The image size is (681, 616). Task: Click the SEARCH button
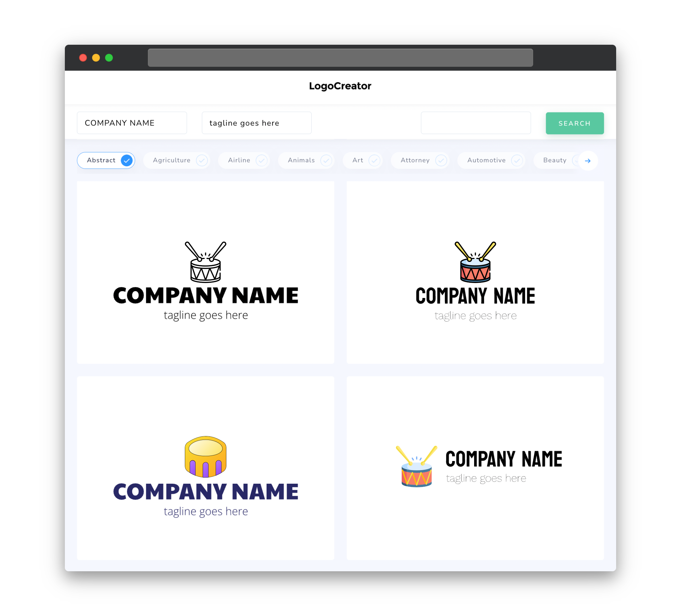tap(574, 123)
